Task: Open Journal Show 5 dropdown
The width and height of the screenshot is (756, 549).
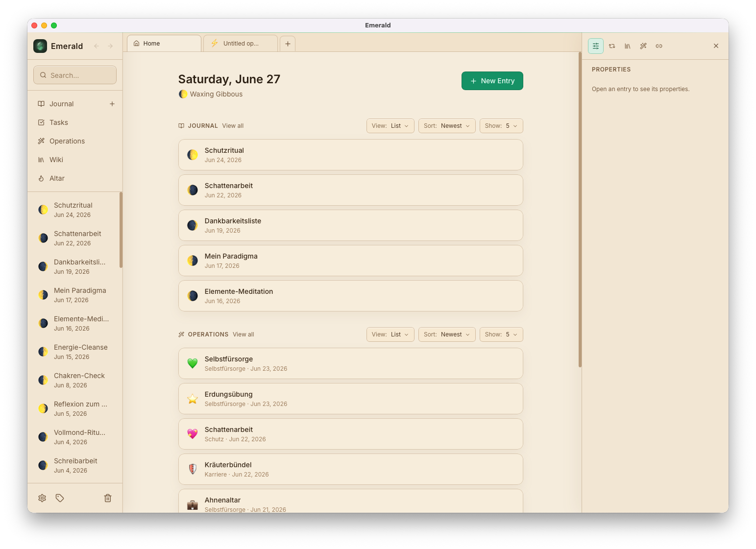Action: [501, 126]
